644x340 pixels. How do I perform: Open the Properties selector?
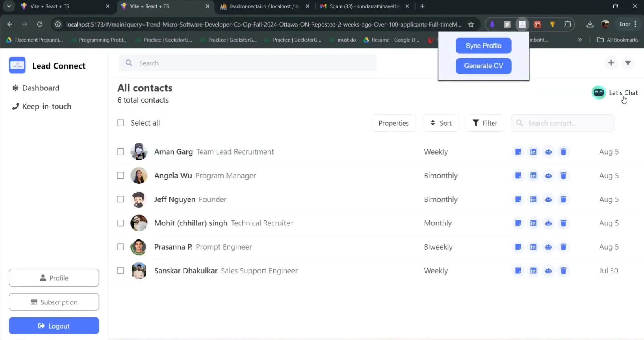[393, 123]
